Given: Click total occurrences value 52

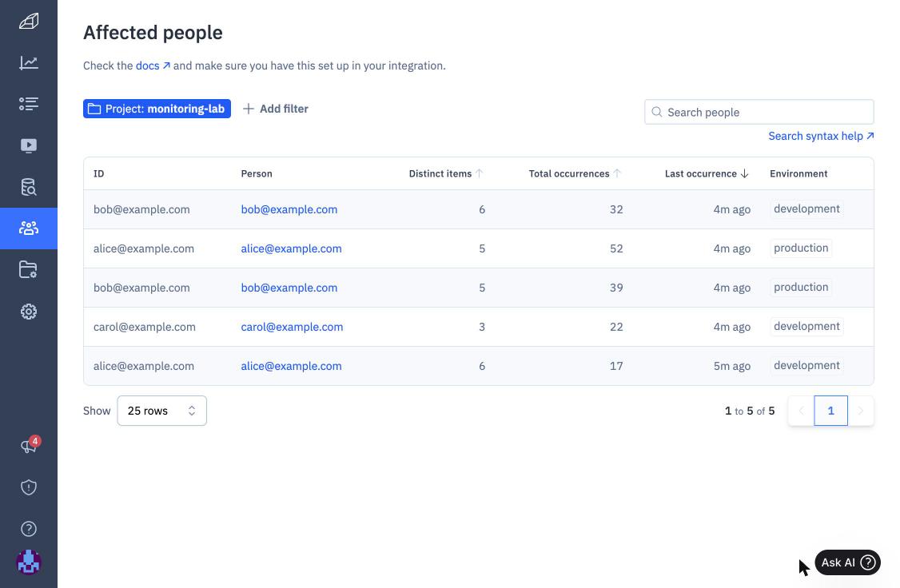Looking at the screenshot, I should [616, 248].
